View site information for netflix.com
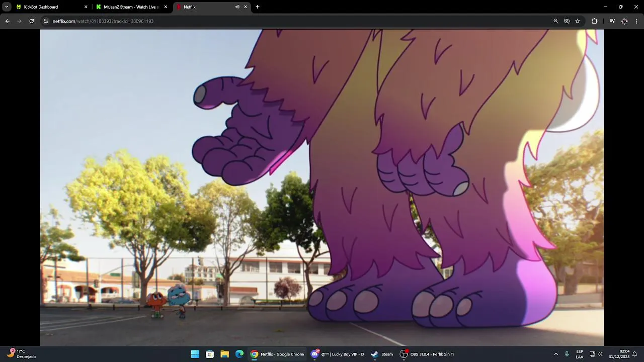The height and width of the screenshot is (362, 644). [x=46, y=21]
